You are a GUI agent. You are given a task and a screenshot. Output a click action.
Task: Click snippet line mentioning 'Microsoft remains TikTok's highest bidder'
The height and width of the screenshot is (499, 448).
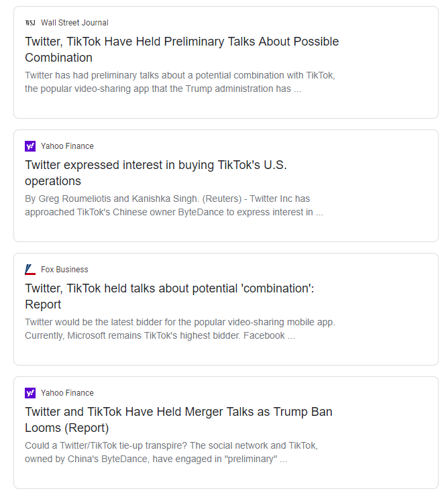(x=160, y=336)
